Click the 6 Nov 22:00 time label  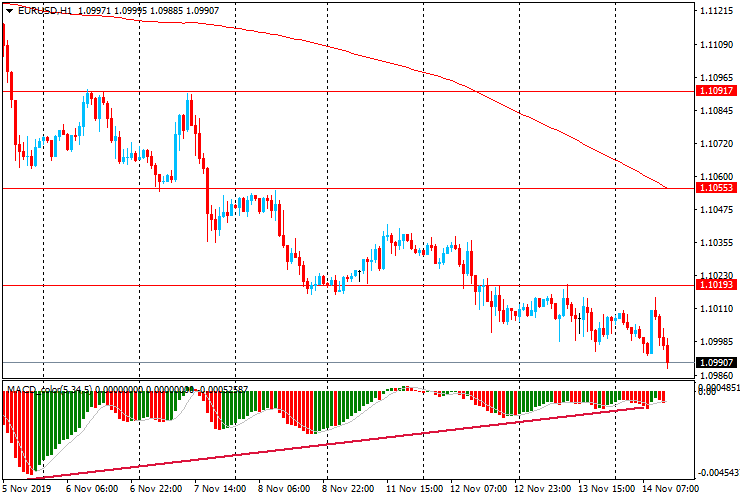[156, 488]
